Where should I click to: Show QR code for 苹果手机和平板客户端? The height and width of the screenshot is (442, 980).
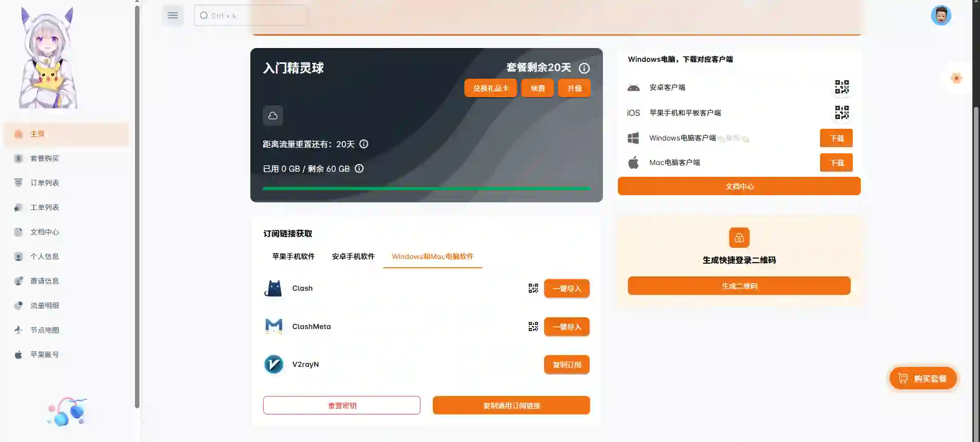[x=842, y=112]
